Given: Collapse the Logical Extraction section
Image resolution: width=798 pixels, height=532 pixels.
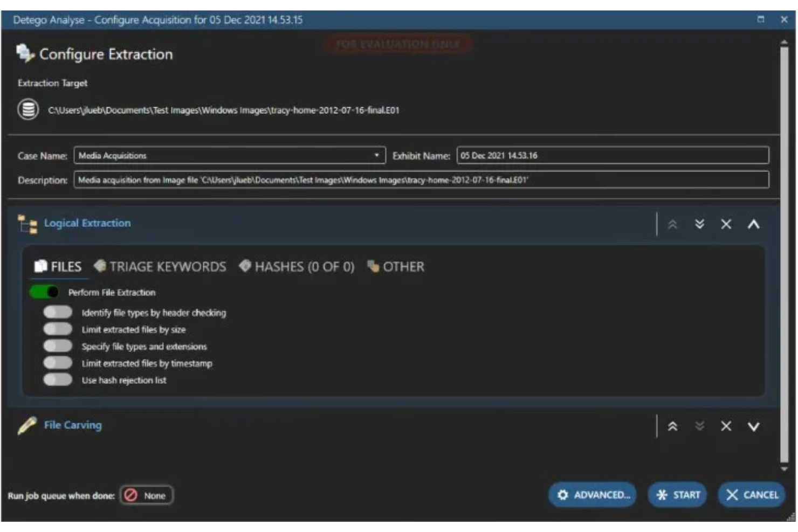Looking at the screenshot, I should point(753,224).
